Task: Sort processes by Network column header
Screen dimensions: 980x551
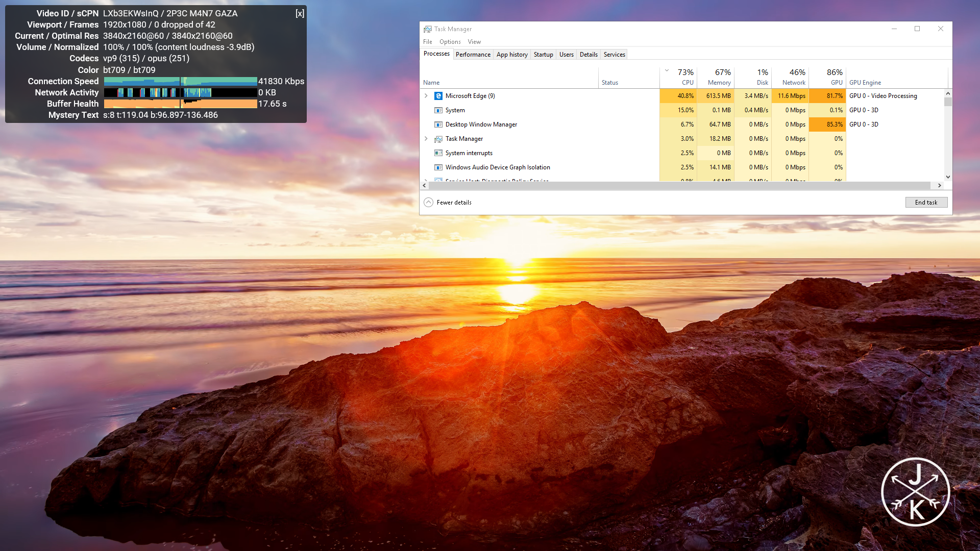Action: point(790,77)
